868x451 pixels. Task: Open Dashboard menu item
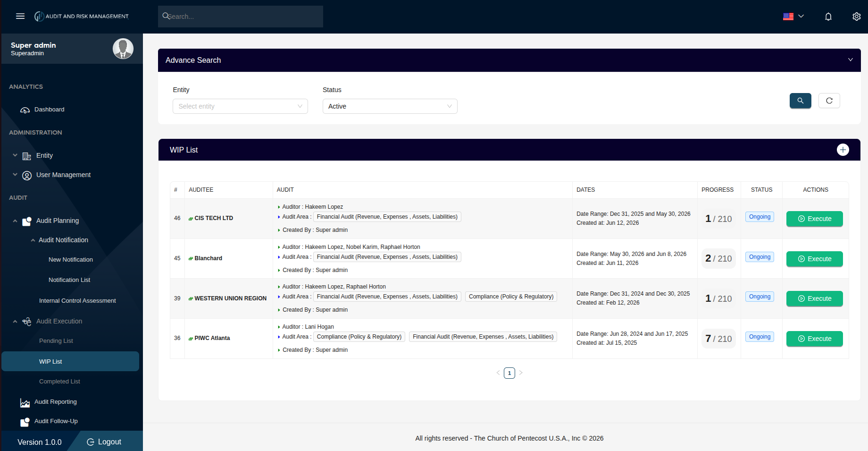click(49, 110)
